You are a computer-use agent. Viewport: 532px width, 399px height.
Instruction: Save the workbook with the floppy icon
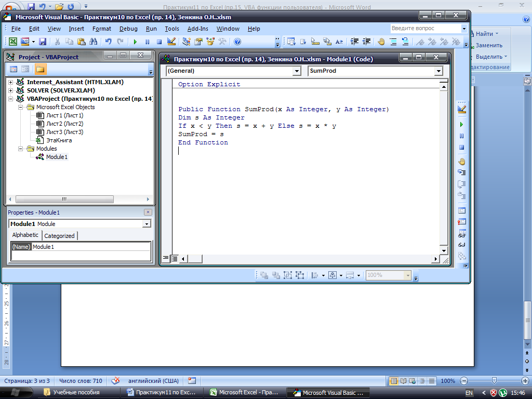tap(43, 42)
